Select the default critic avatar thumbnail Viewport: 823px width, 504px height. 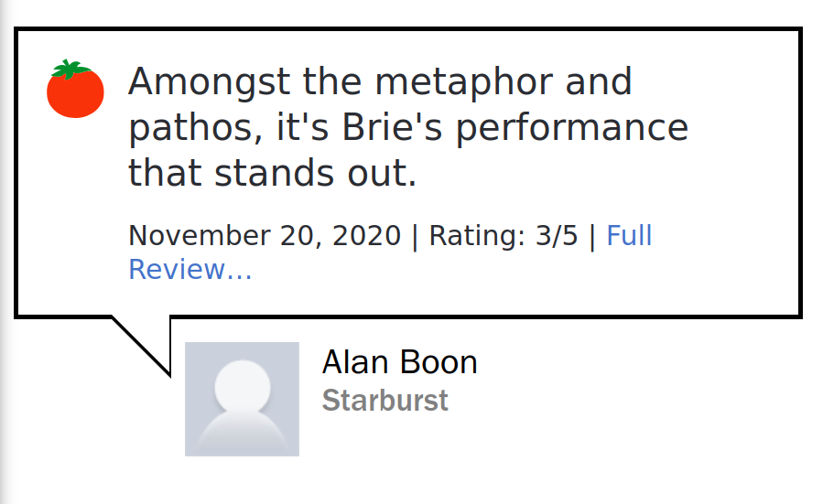pyautogui.click(x=242, y=399)
